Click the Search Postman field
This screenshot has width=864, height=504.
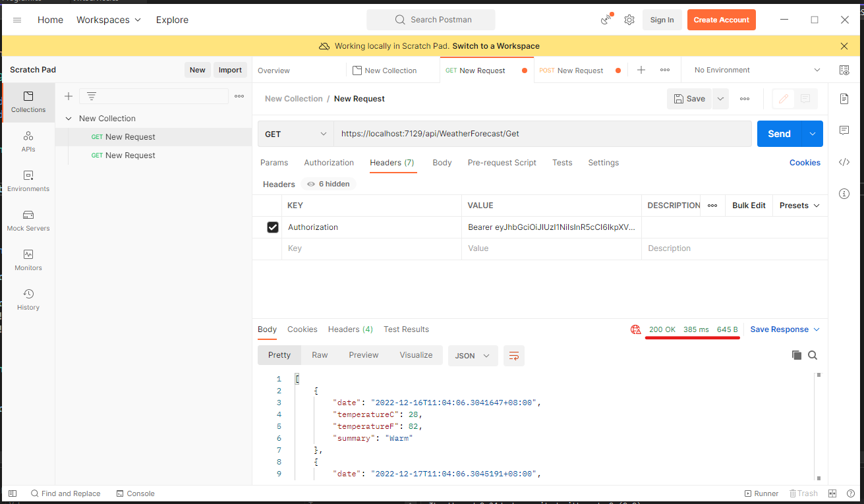click(x=431, y=20)
